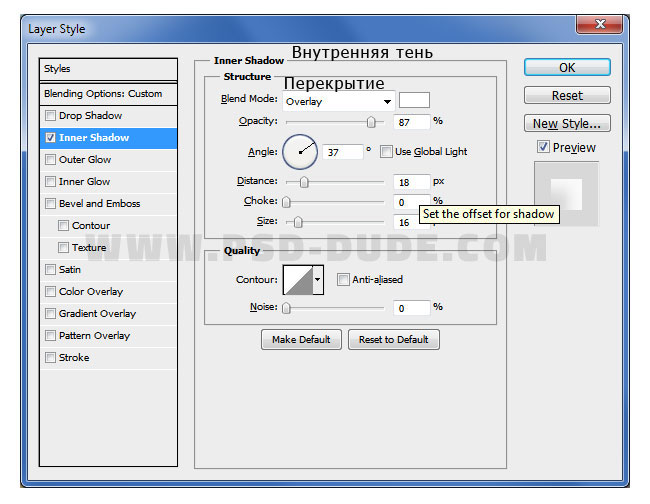Select the Drop Shadow style row
Screen dimensions: 650x504
(x=108, y=116)
